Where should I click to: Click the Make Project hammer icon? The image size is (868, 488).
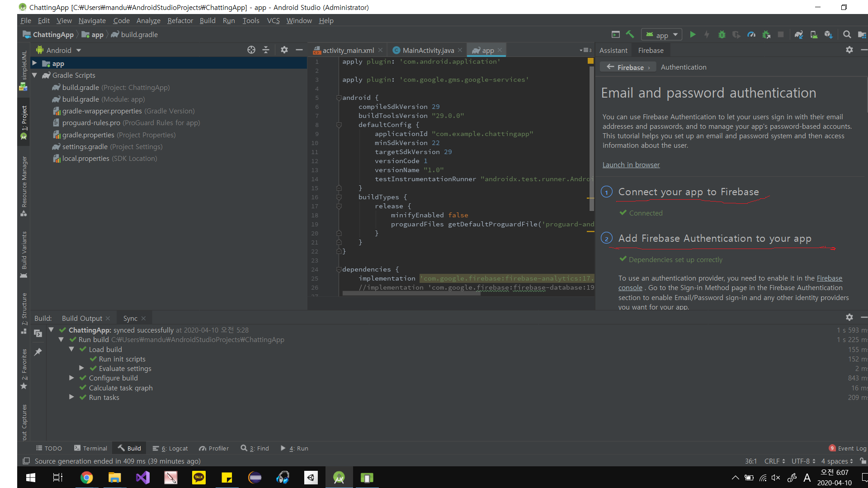point(630,34)
